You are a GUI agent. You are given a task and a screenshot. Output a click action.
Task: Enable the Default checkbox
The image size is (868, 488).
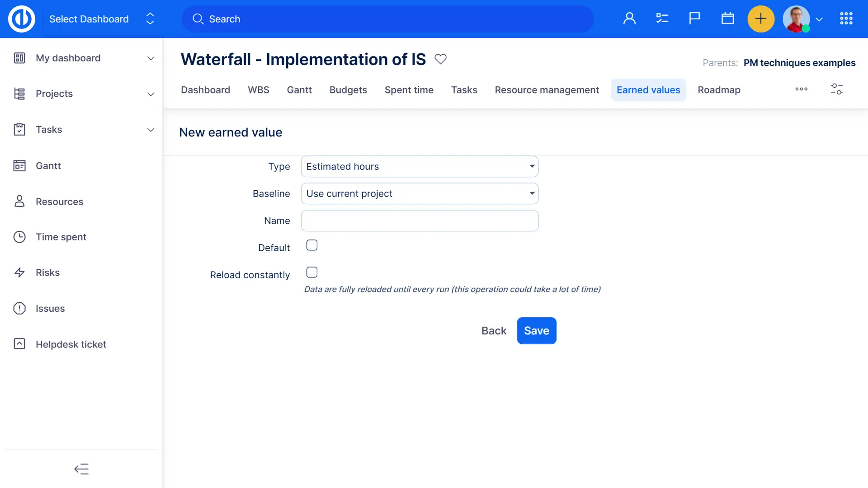pyautogui.click(x=311, y=245)
